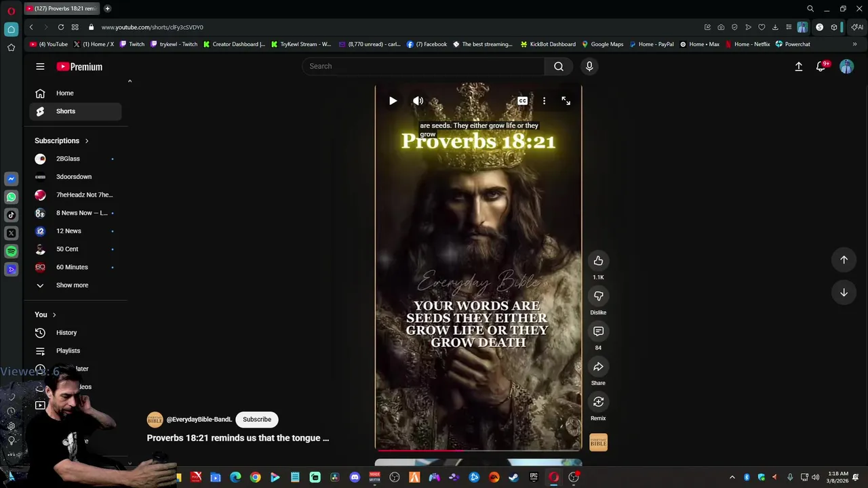
Task: Reload the page
Action: pos(61,27)
